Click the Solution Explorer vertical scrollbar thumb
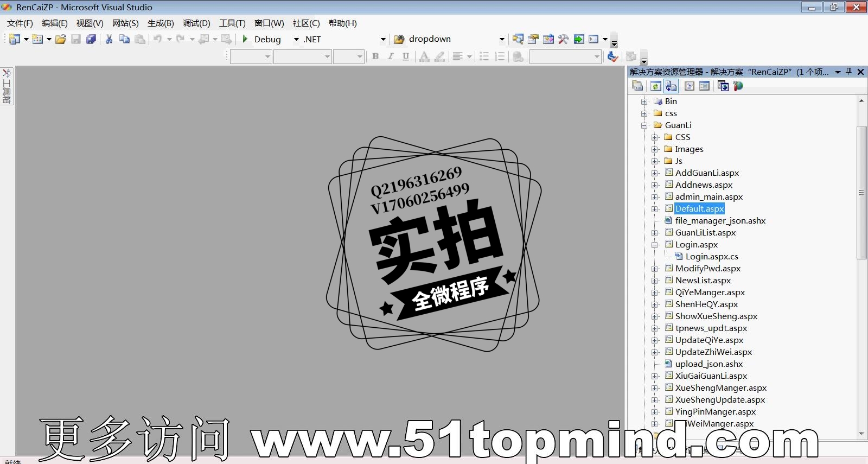The image size is (868, 464). pos(861,192)
